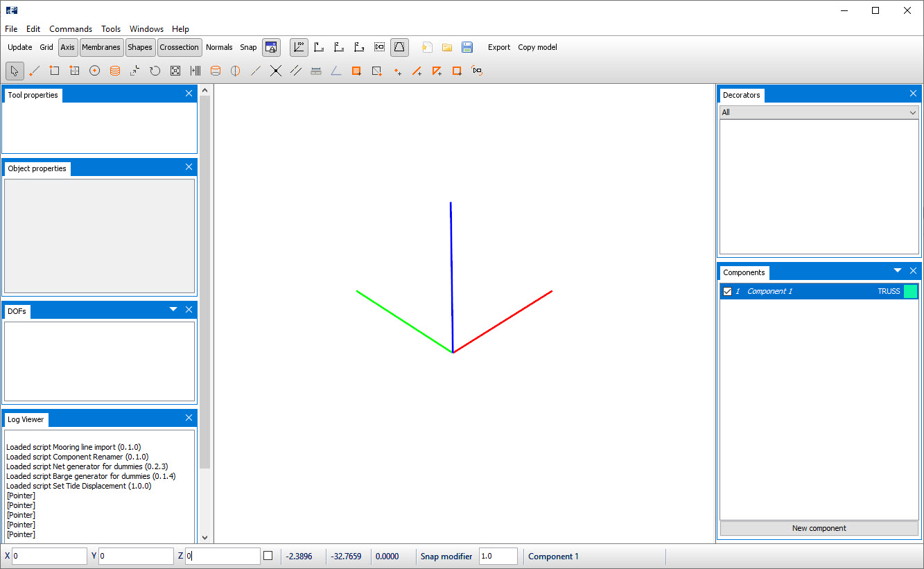Select the Pointer arrow tool
Screen dimensions: 924x569
pos(15,71)
